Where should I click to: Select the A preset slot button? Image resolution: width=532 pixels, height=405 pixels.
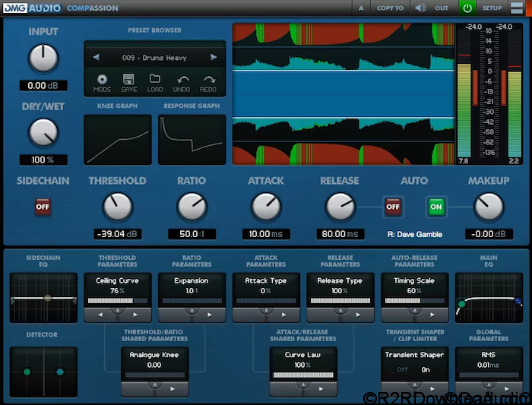(361, 8)
